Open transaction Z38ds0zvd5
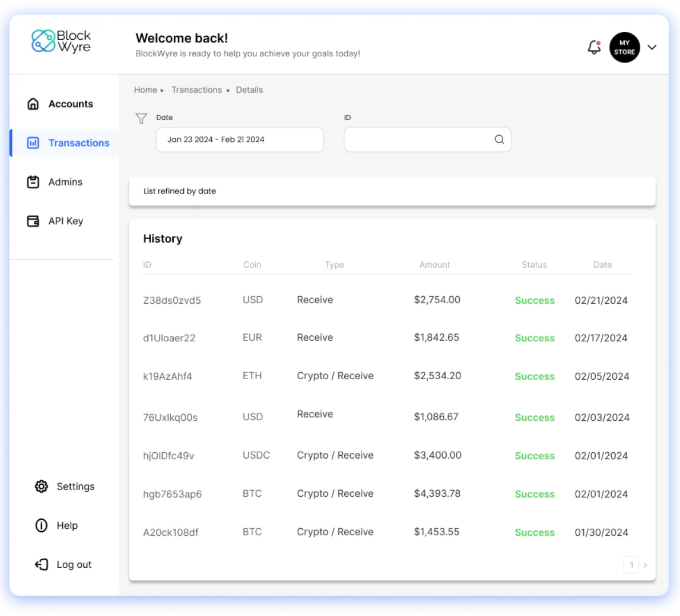The height and width of the screenshot is (616, 680). pyautogui.click(x=171, y=300)
